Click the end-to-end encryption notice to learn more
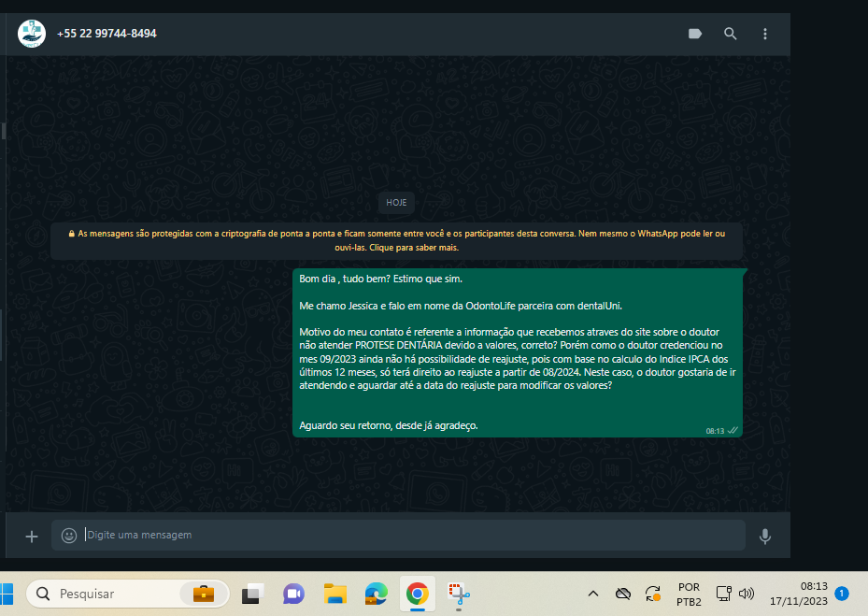The height and width of the screenshot is (616, 868). tap(396, 241)
